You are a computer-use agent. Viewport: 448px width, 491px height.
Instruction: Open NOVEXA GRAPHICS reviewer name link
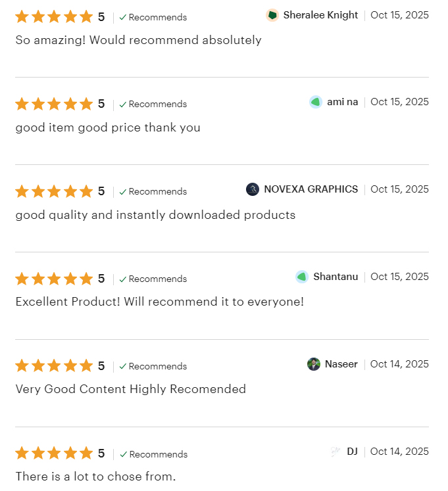click(x=311, y=189)
